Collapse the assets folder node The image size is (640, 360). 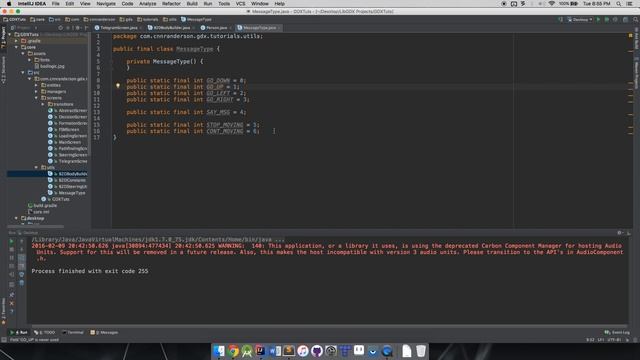23,53
